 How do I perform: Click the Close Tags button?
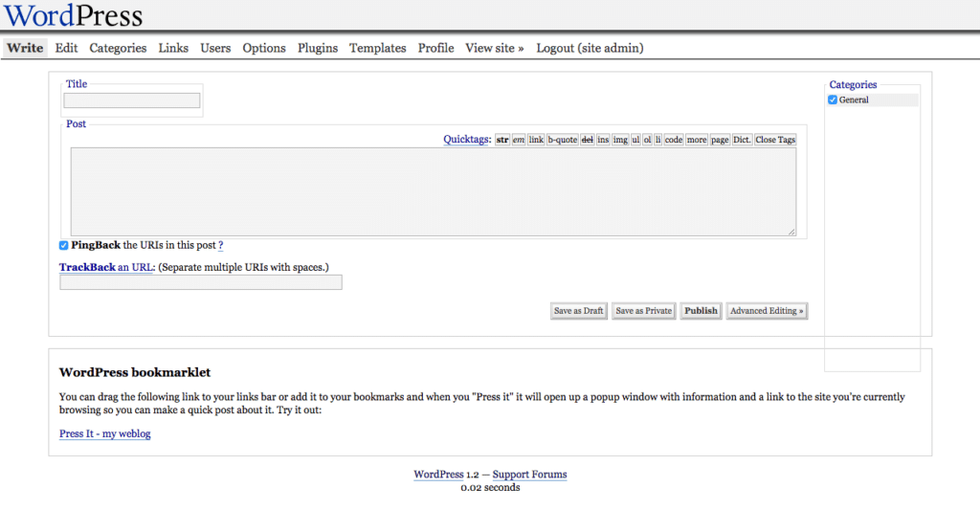(775, 140)
